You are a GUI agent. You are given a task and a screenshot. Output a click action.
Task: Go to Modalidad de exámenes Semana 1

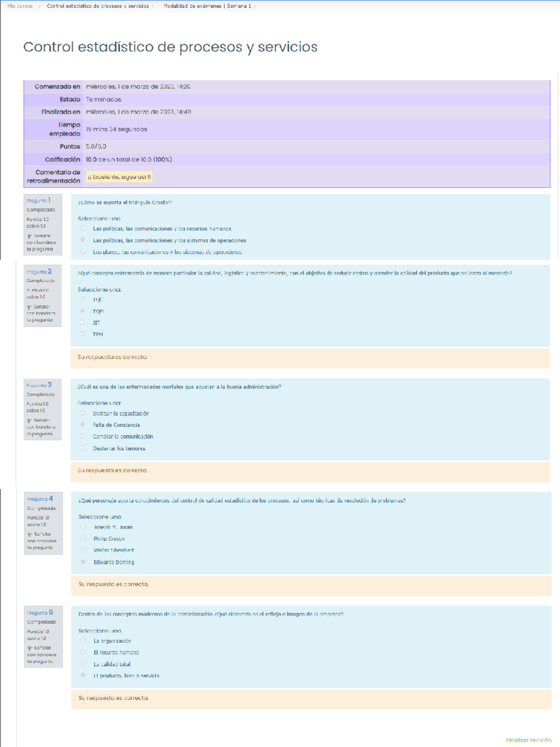pos(207,6)
